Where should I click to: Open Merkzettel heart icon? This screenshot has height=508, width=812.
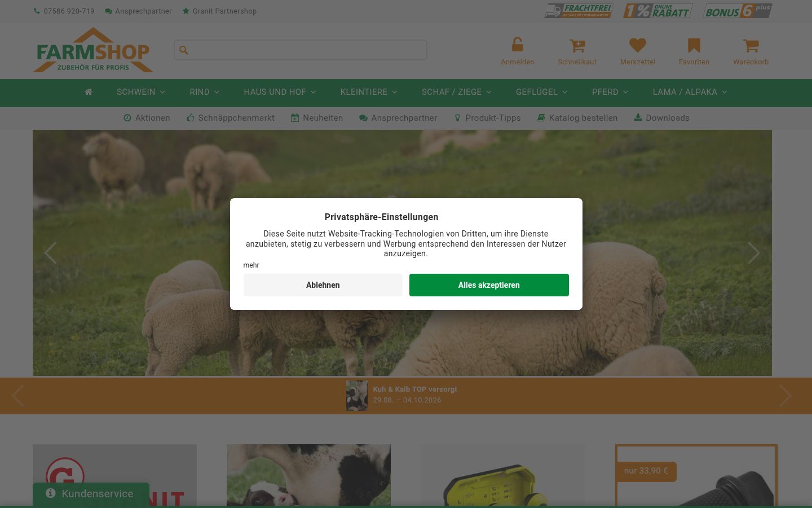tap(638, 45)
